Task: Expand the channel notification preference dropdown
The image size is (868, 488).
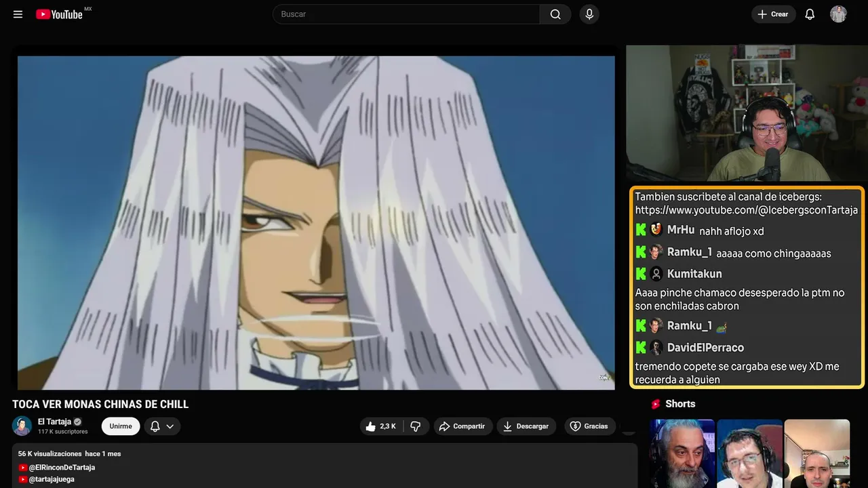Action: coord(162,426)
